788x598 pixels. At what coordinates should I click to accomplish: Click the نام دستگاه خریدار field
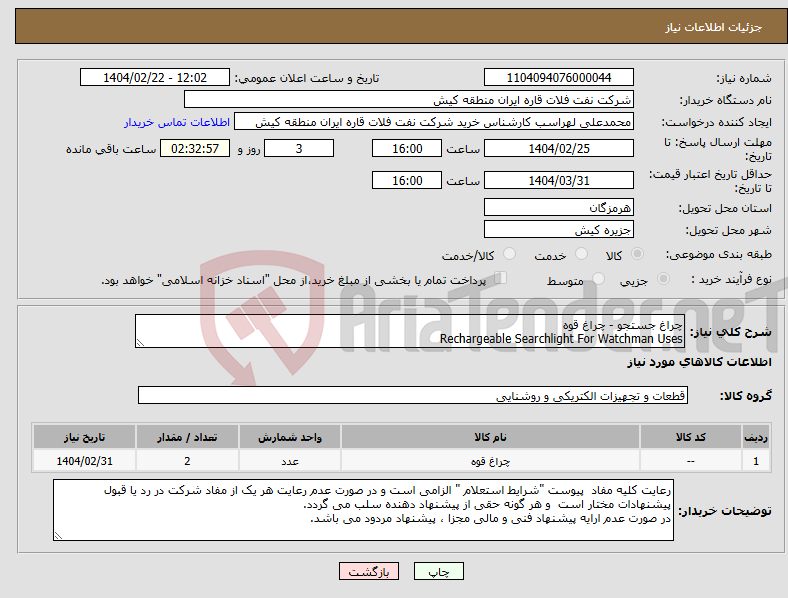click(409, 99)
